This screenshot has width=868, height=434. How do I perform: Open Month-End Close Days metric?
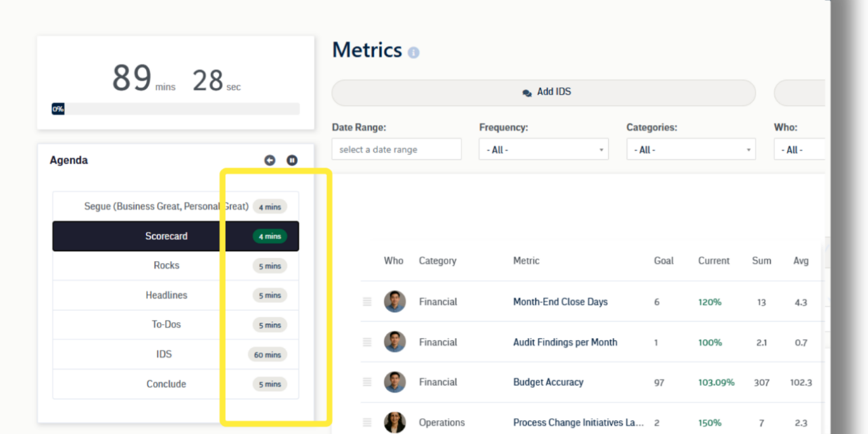(x=560, y=302)
